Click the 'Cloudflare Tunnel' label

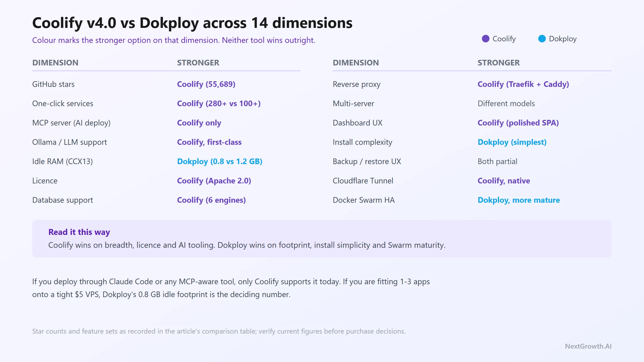point(363,181)
